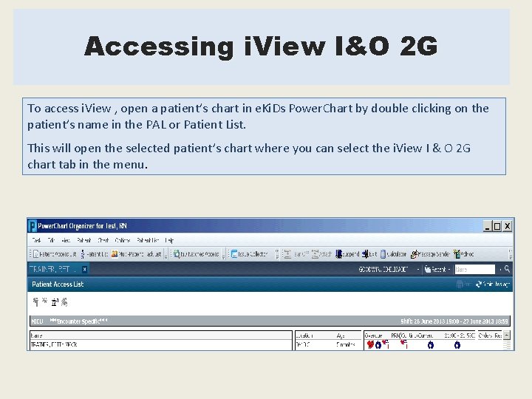Image resolution: width=532 pixels, height=399 pixels.
Task: Click blue task icon in Current column
Action: 431,345
